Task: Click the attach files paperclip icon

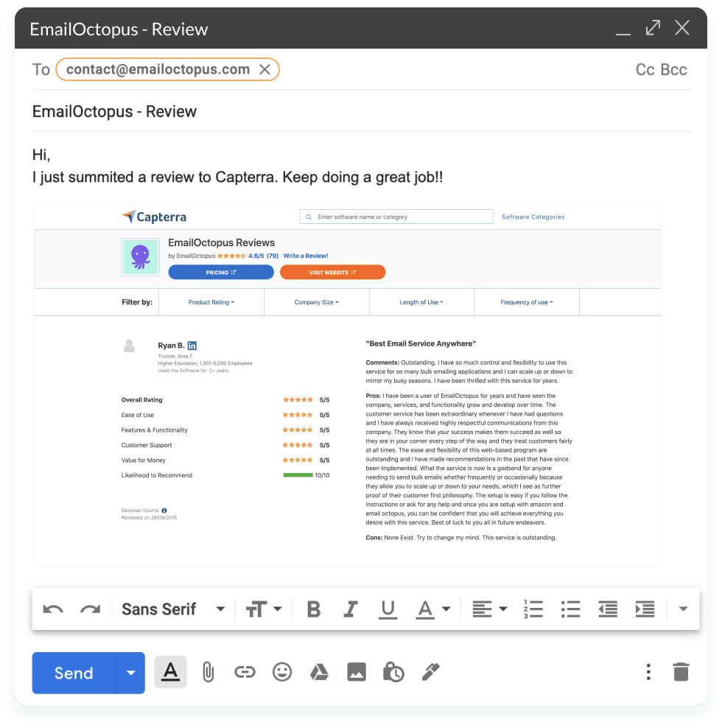Action: click(208, 672)
